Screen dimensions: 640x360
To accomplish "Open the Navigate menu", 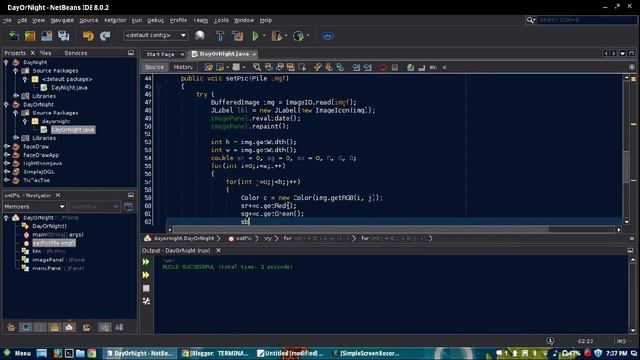I will click(x=62, y=20).
